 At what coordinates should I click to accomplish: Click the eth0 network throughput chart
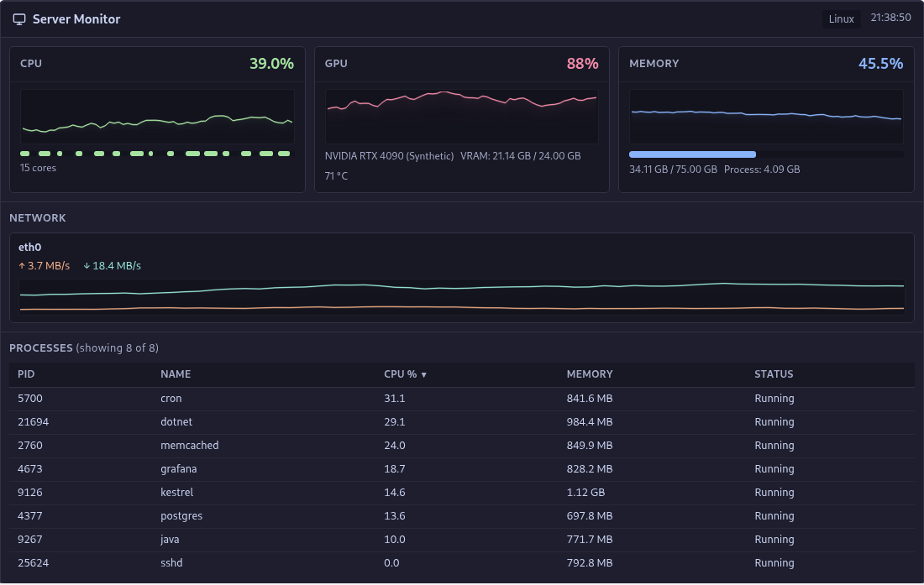click(x=462, y=297)
